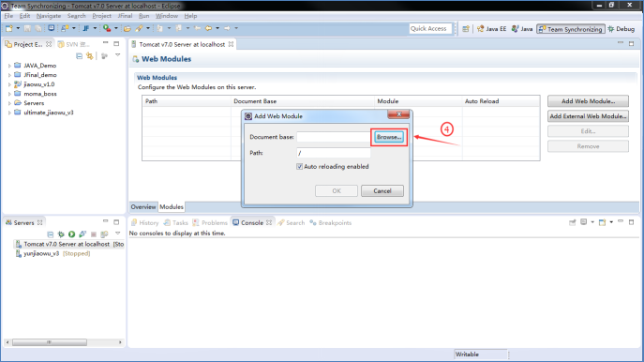Open the Project menu
This screenshot has width=644, height=362.
pyautogui.click(x=101, y=16)
